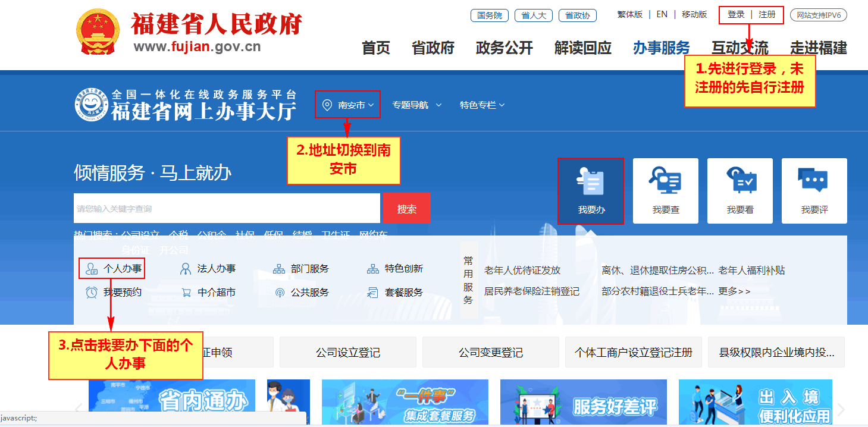Open the 部门服务 organization icon
The width and height of the screenshot is (868, 427).
pyautogui.click(x=279, y=269)
